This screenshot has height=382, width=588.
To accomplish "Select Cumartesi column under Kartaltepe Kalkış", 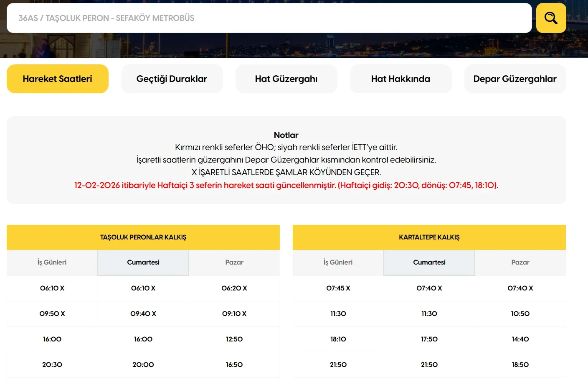I will click(429, 262).
